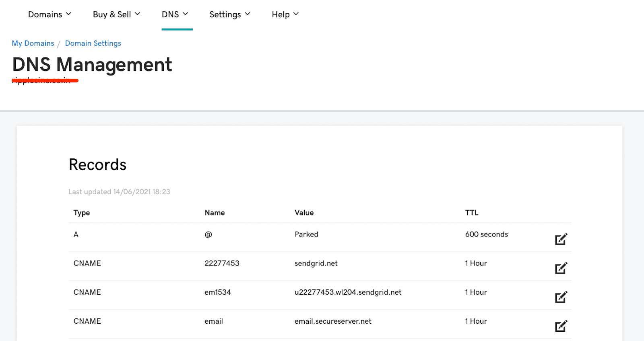This screenshot has width=644, height=341.
Task: Open the DNS tab in navigation
Action: tap(171, 14)
